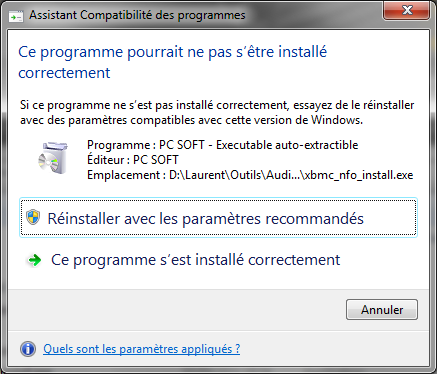The height and width of the screenshot is (374, 437).
Task: Click the UAC shield icon beside Réinstaller
Action: coord(33,218)
